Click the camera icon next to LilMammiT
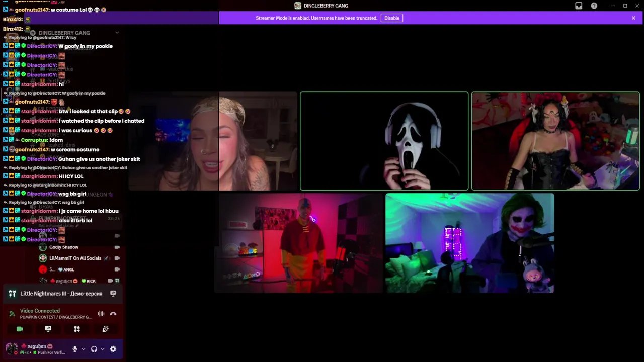 pyautogui.click(x=117, y=258)
